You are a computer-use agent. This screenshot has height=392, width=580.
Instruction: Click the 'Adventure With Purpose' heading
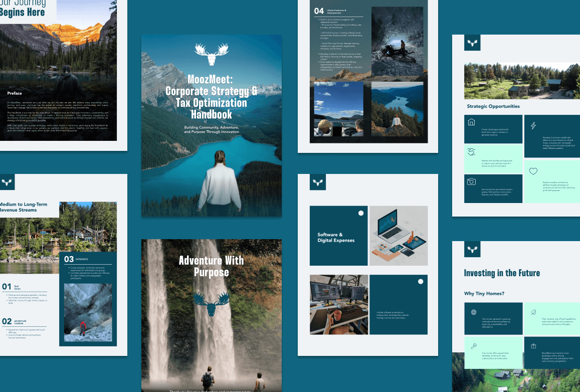pos(211,266)
